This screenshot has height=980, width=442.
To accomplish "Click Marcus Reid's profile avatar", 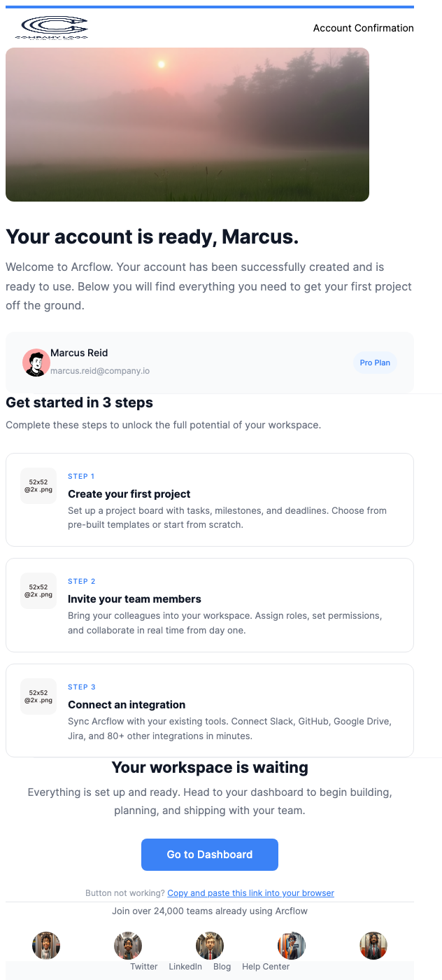I will 36,363.
